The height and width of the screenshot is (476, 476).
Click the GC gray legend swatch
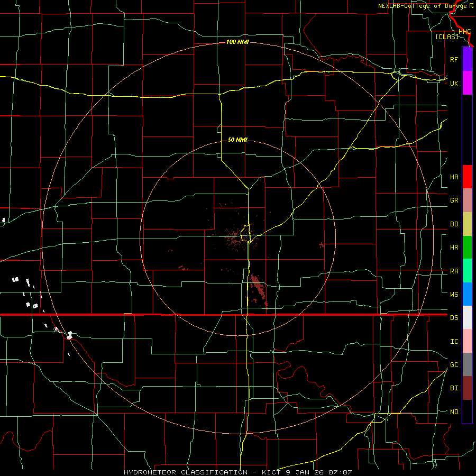click(x=467, y=364)
